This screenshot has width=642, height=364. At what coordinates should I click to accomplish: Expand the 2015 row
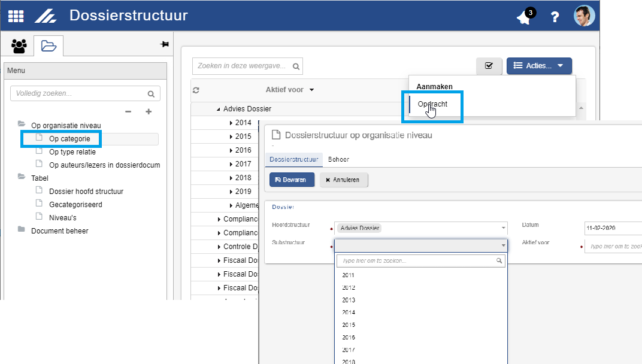[231, 136]
